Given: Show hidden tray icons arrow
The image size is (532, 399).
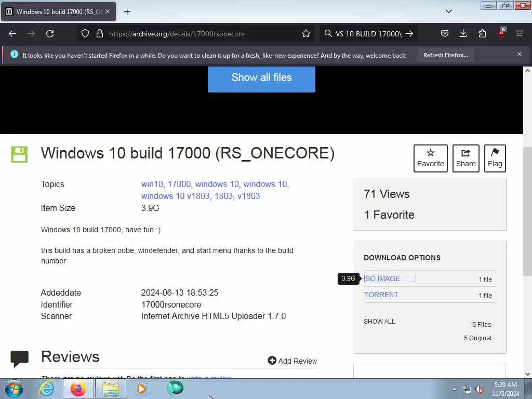Looking at the screenshot, I should click(x=454, y=389).
